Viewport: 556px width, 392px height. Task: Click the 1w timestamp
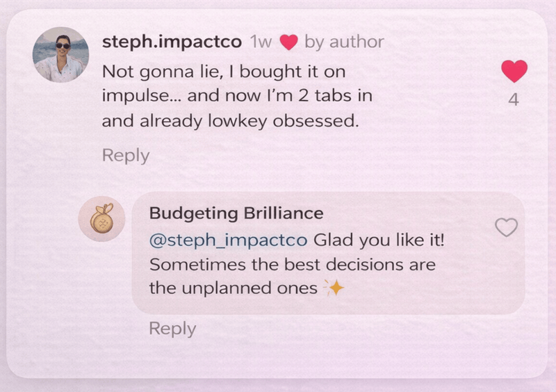coord(261,42)
